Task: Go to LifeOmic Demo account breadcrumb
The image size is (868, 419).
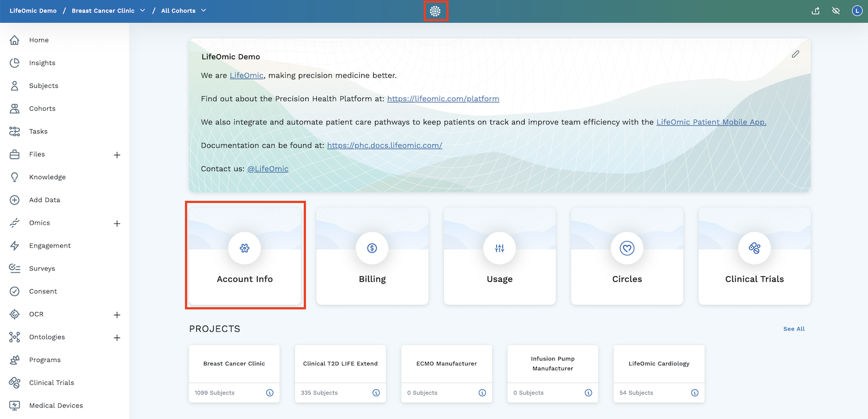Action: pyautogui.click(x=33, y=11)
